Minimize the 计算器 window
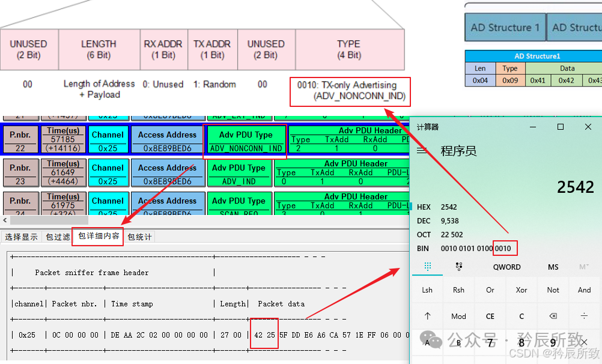Viewport: 602px width, 364px height. [x=533, y=127]
